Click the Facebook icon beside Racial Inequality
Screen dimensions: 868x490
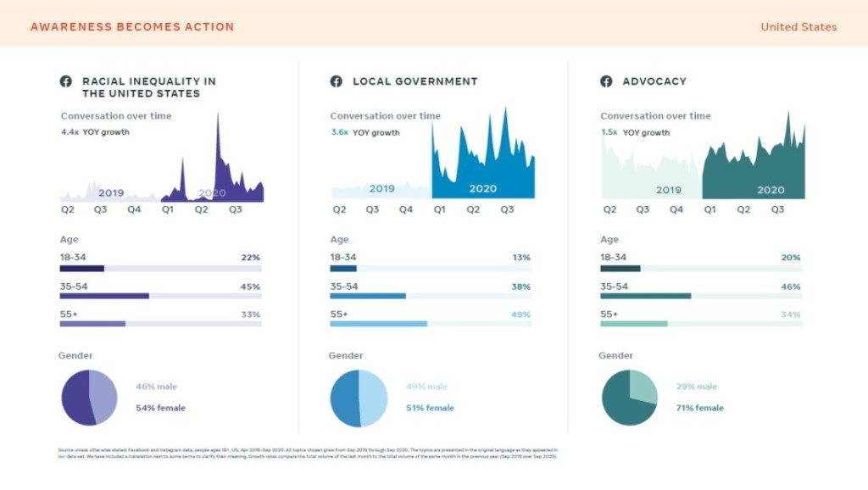[66, 81]
